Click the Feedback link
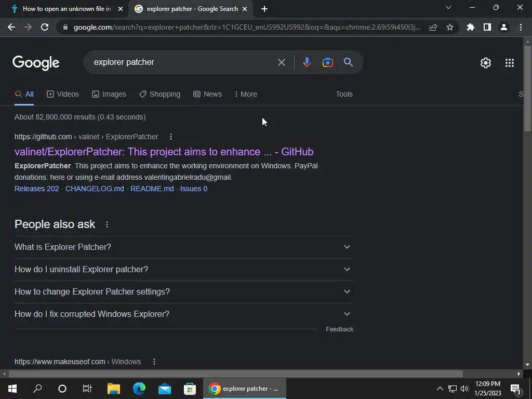The height and width of the screenshot is (399, 532). tap(339, 329)
